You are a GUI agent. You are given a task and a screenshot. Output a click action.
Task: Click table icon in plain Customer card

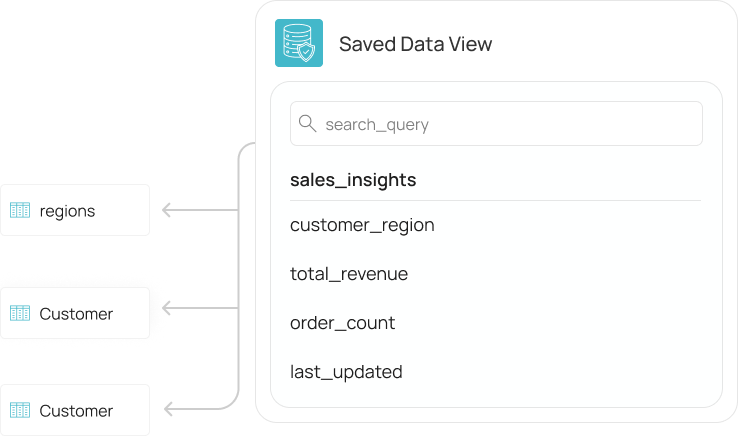20,410
